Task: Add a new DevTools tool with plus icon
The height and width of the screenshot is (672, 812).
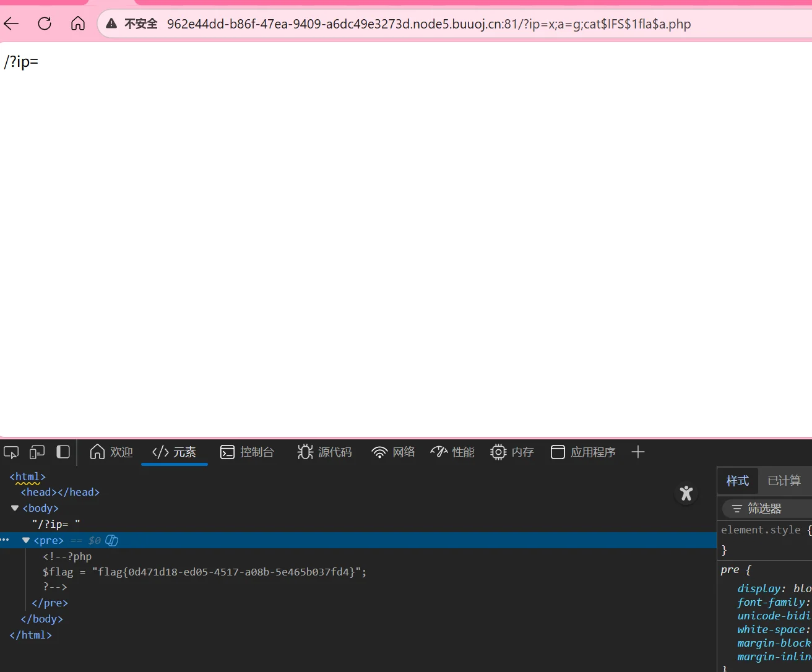Action: pyautogui.click(x=638, y=452)
